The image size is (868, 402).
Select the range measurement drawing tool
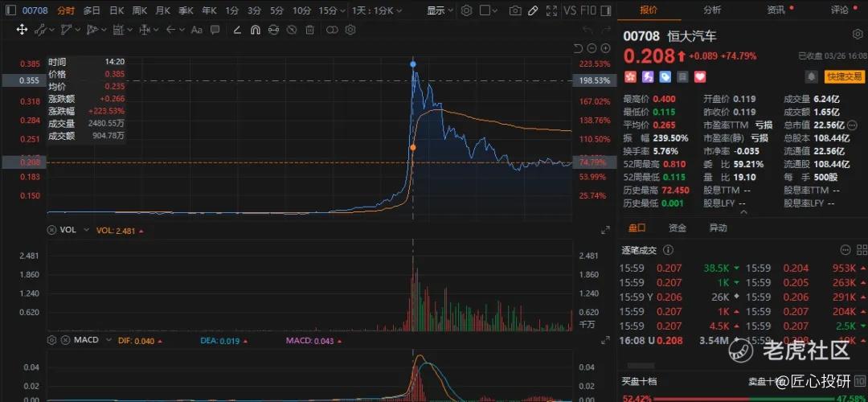tap(118, 30)
